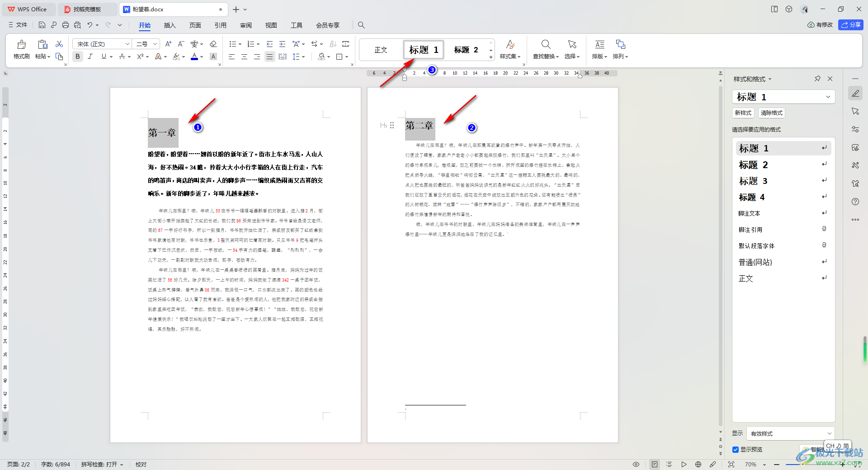Click the 新样式 button

click(x=743, y=113)
